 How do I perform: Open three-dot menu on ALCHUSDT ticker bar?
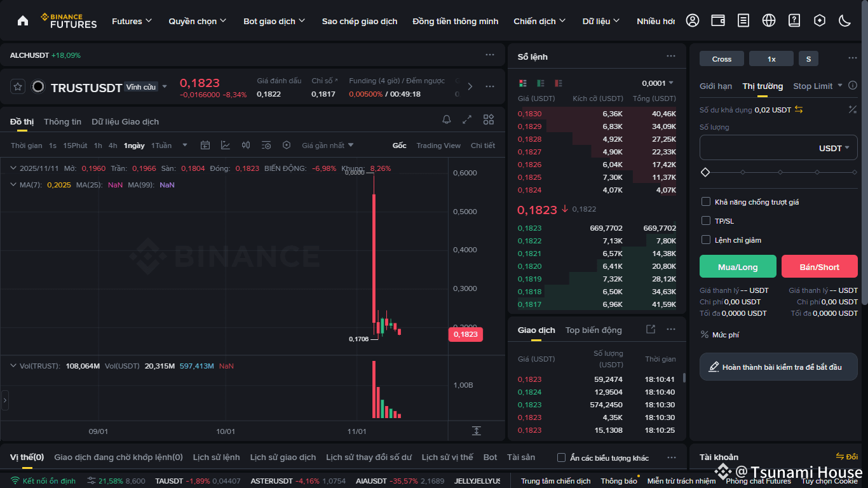(490, 55)
